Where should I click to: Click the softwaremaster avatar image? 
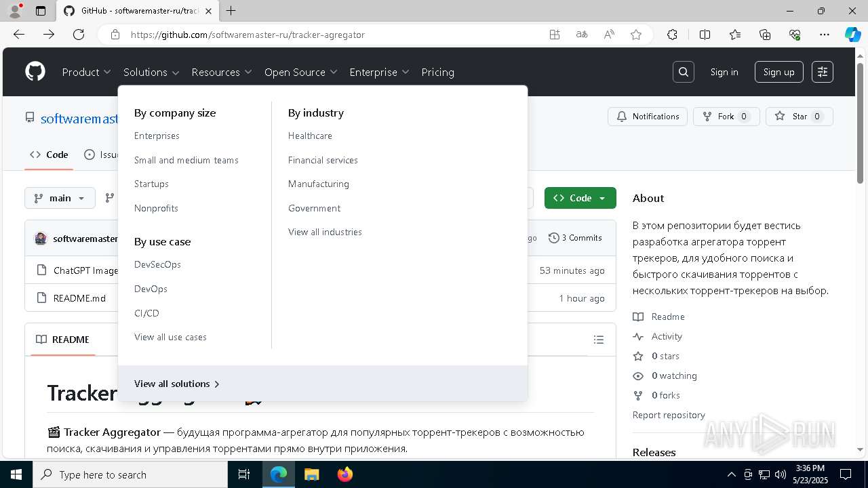coord(41,238)
